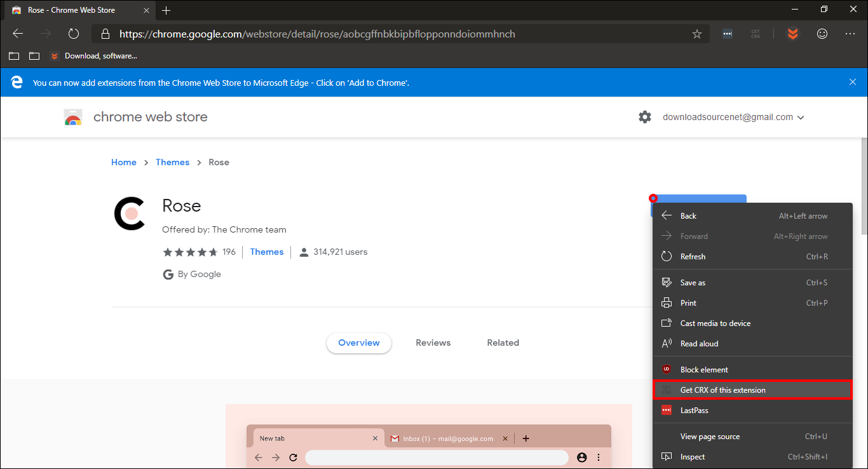Choose Back in the context menu
Viewport: 868px width, 469px height.
[x=752, y=216]
